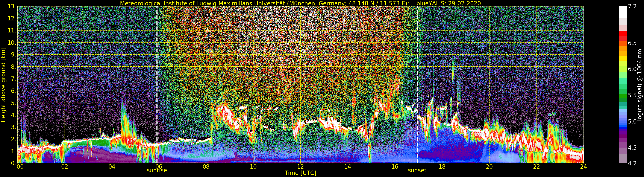Click the 'Time [UTC]' axis title
644x177 pixels.
point(300,173)
